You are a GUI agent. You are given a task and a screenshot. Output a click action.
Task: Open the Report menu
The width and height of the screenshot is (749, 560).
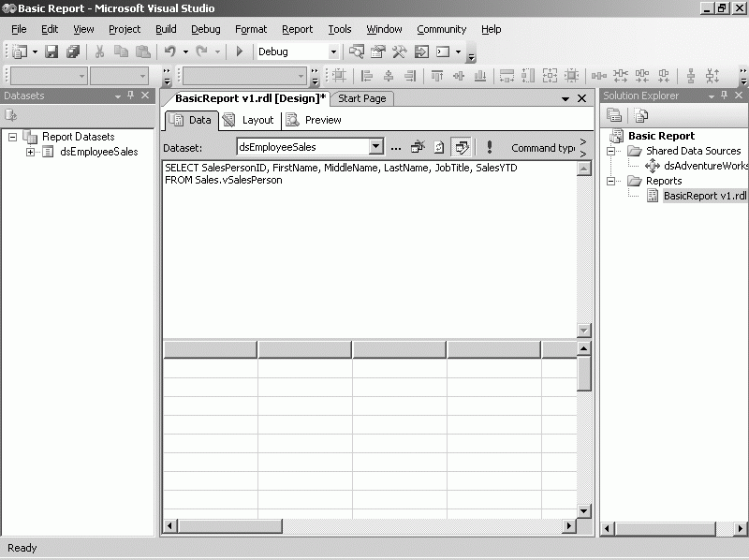297,29
